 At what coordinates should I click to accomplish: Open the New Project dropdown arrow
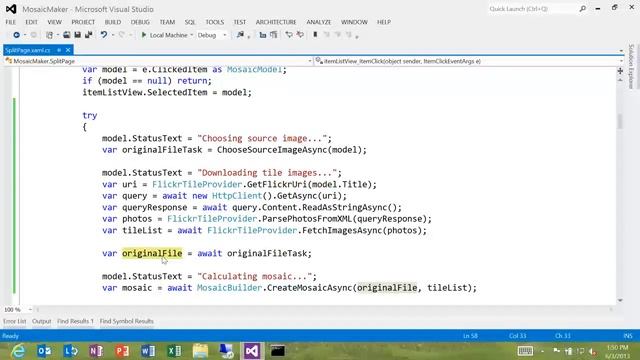58,35
